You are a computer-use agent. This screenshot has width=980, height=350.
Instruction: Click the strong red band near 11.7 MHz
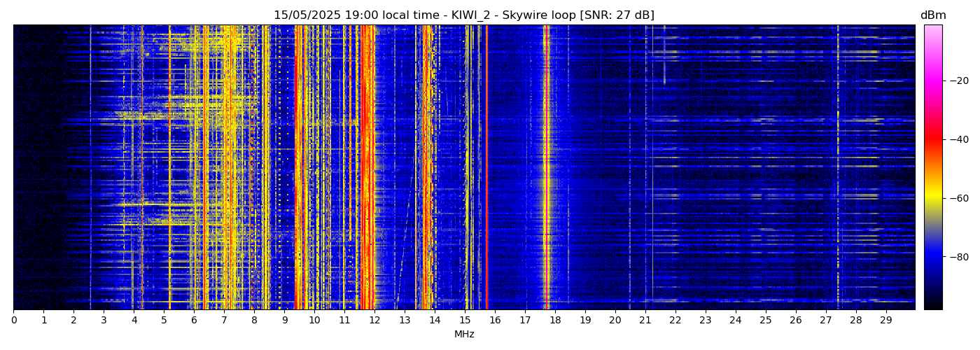tap(365, 168)
